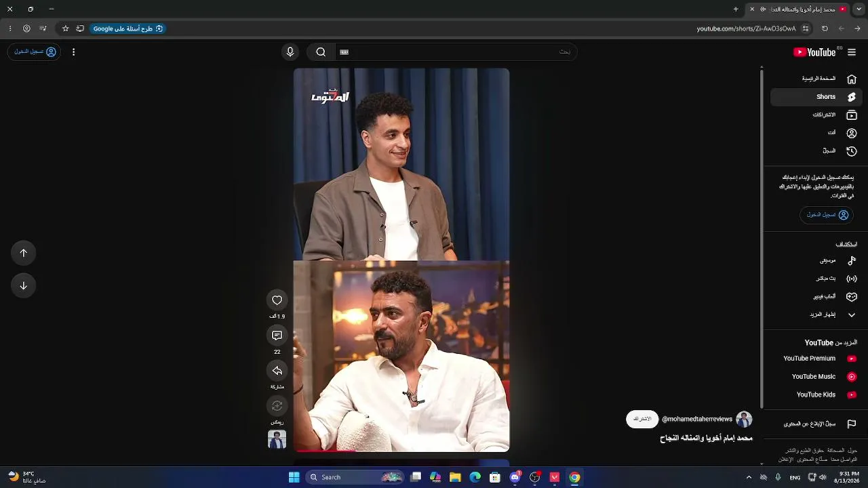The height and width of the screenshot is (488, 868).
Task: Open the comments icon showing 22
Action: click(x=277, y=335)
